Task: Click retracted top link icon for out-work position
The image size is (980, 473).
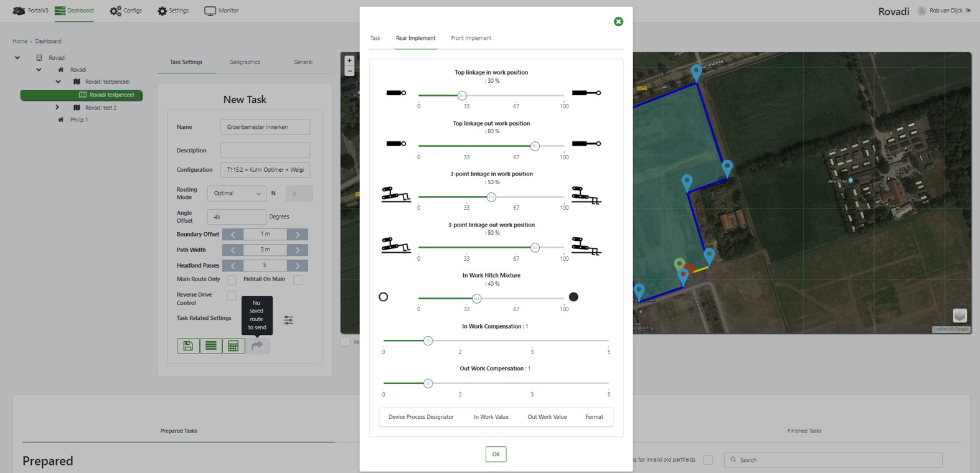Action: [x=396, y=144]
